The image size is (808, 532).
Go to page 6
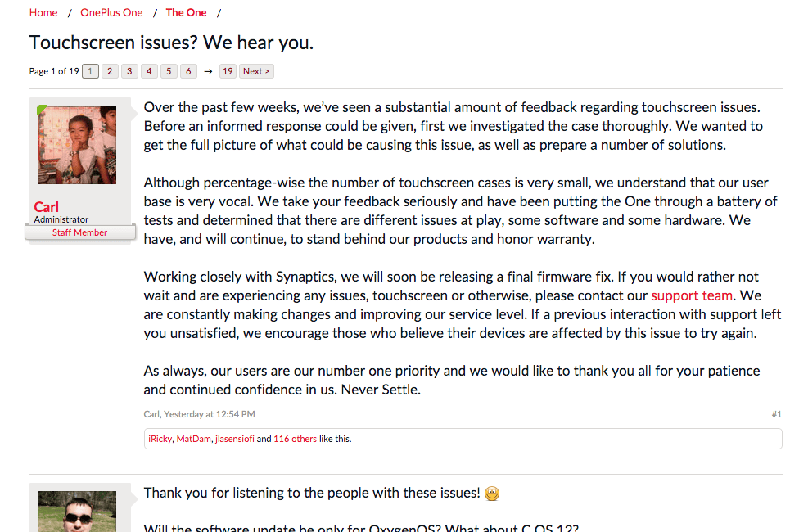(188, 71)
